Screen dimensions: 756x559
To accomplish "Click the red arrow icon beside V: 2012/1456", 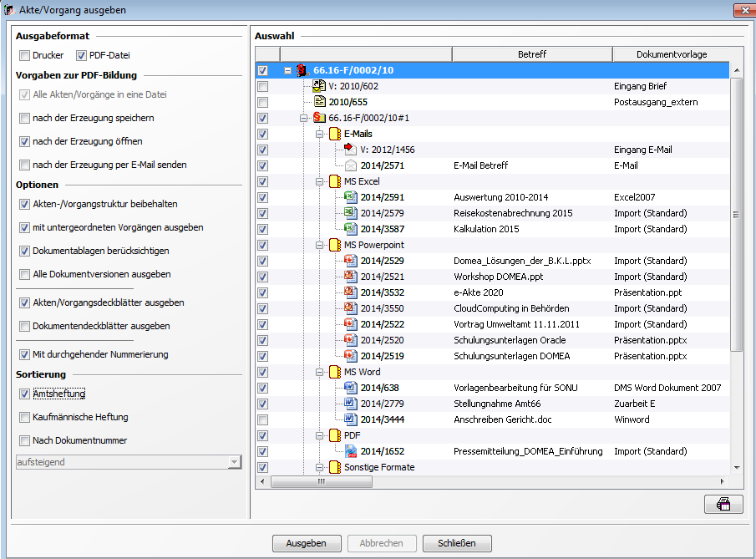I will click(x=351, y=149).
